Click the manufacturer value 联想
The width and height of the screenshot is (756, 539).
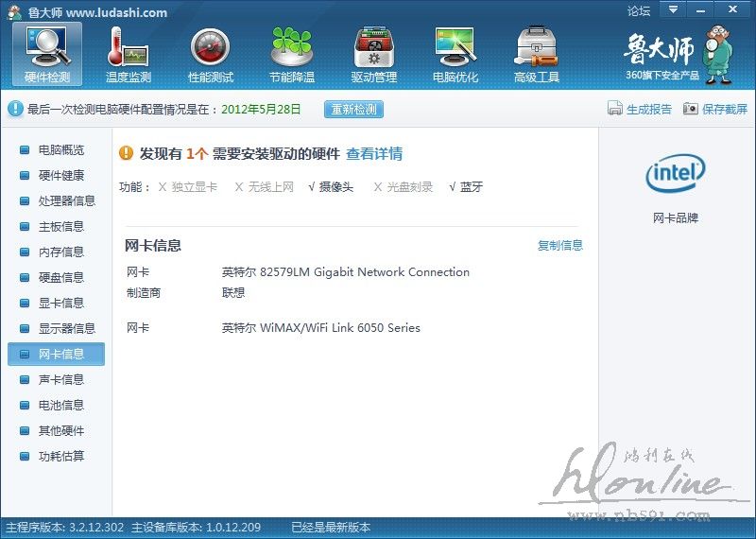tap(233, 293)
